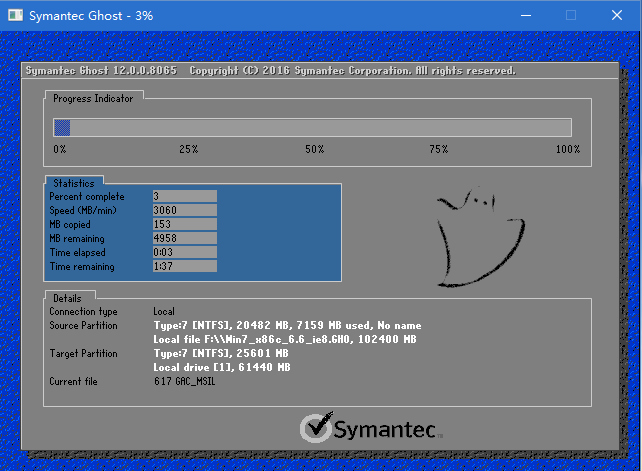Click the Local file GHO path line
Viewport: 642px width, 471px height.
point(285,339)
